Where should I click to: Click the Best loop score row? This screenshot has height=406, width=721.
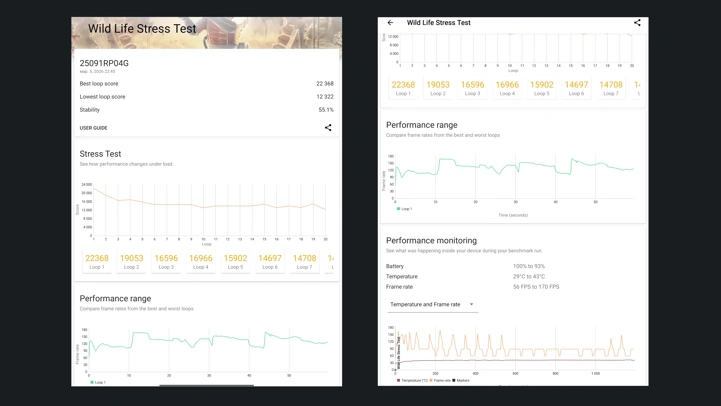206,84
